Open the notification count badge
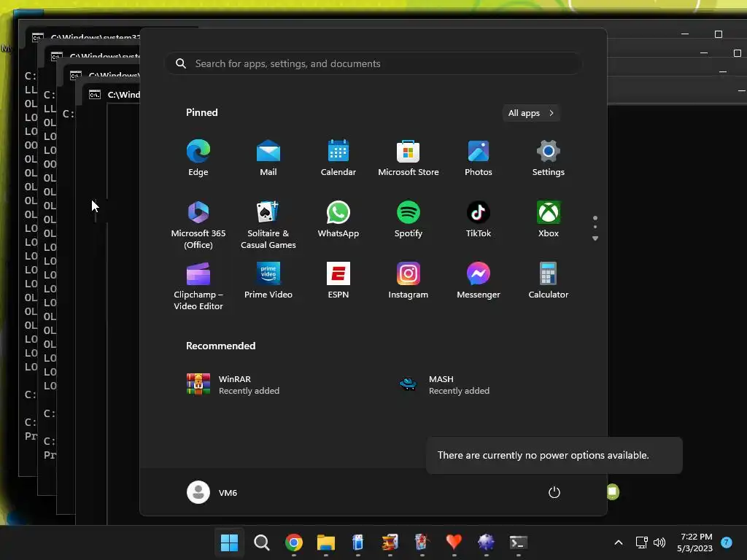Screen dimensions: 747x560 tap(727, 542)
